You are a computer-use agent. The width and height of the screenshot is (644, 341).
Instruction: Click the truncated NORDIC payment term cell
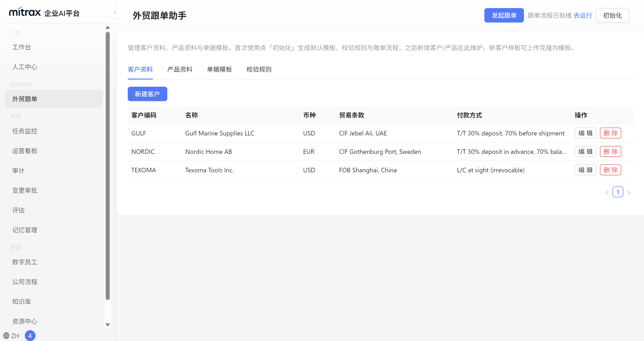[512, 152]
